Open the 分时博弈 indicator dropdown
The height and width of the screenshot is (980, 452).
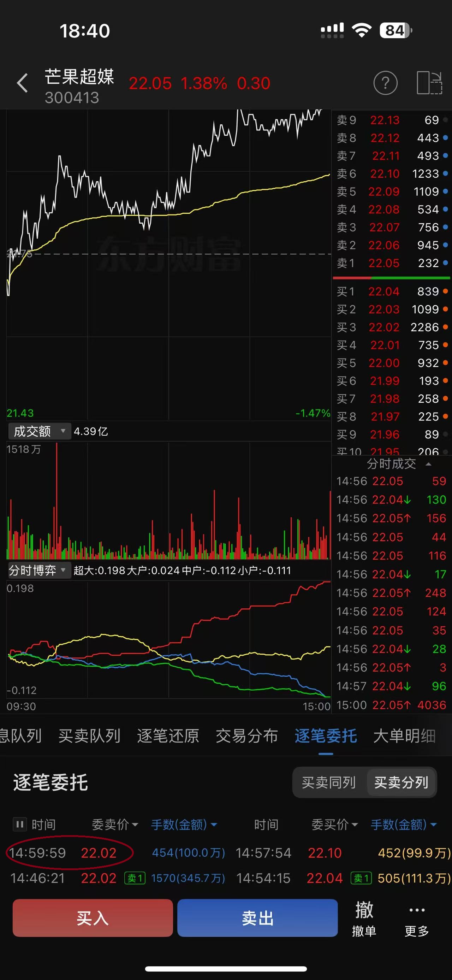(x=39, y=570)
